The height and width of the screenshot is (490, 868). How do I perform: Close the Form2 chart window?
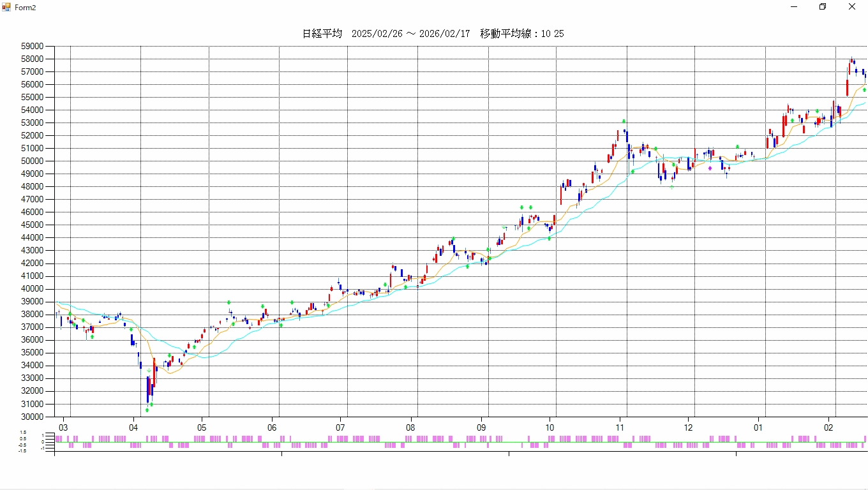[x=852, y=6]
